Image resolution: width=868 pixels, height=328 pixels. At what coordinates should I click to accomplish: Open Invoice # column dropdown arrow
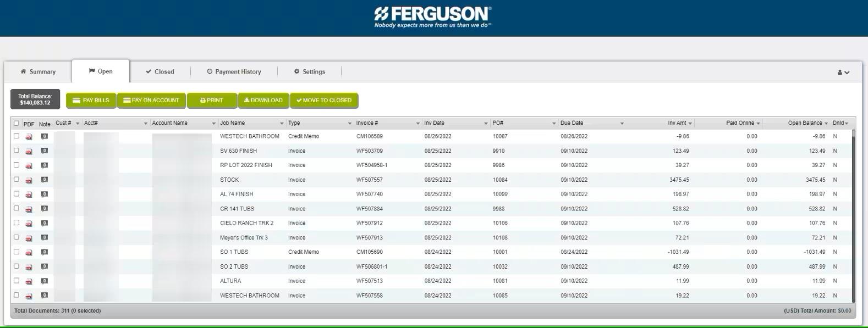[x=418, y=124]
